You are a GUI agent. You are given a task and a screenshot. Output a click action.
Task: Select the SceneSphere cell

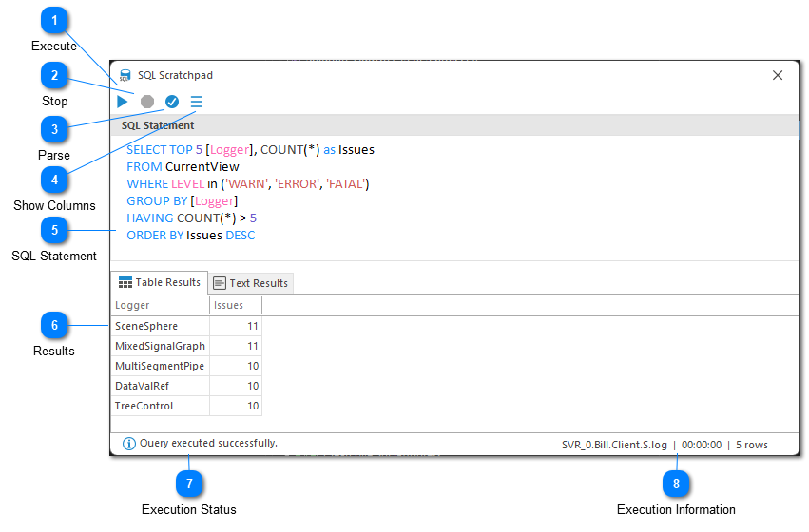pyautogui.click(x=161, y=326)
